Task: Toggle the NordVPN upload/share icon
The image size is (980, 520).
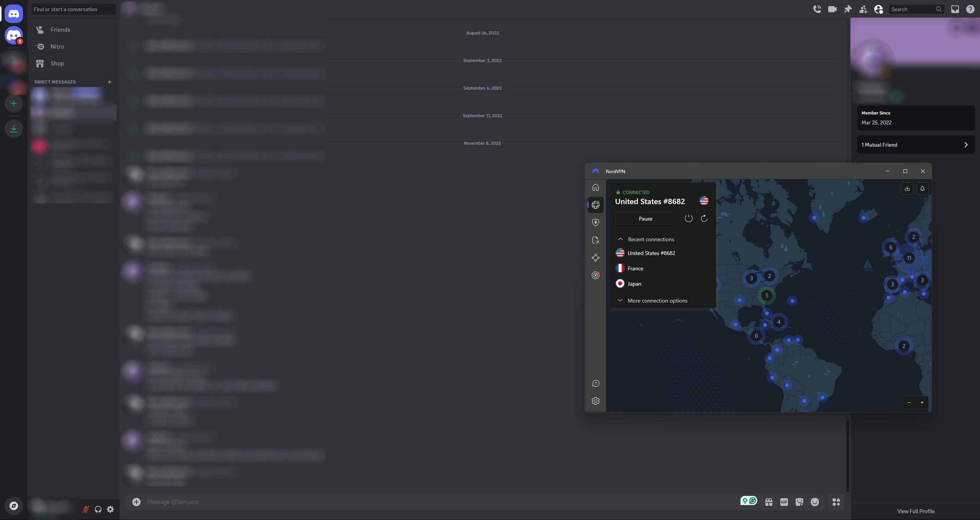Action: pyautogui.click(x=908, y=188)
